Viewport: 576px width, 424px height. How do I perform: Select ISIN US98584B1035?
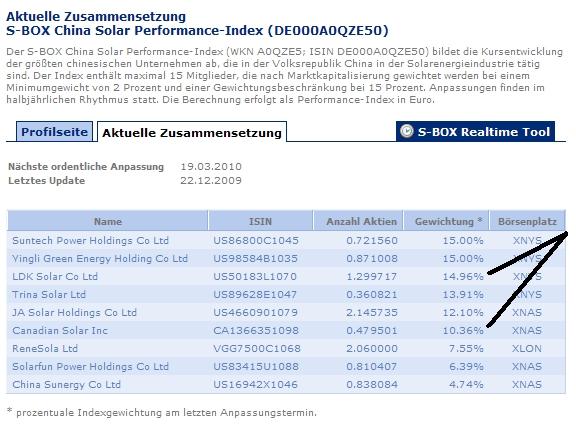tap(255, 259)
